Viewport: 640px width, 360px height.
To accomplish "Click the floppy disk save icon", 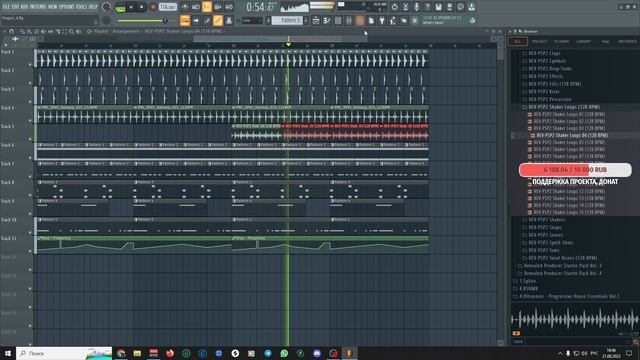I will pos(438,7).
